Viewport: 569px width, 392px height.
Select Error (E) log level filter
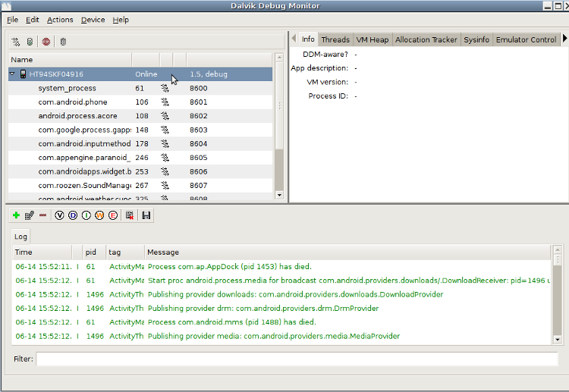pyautogui.click(x=113, y=215)
